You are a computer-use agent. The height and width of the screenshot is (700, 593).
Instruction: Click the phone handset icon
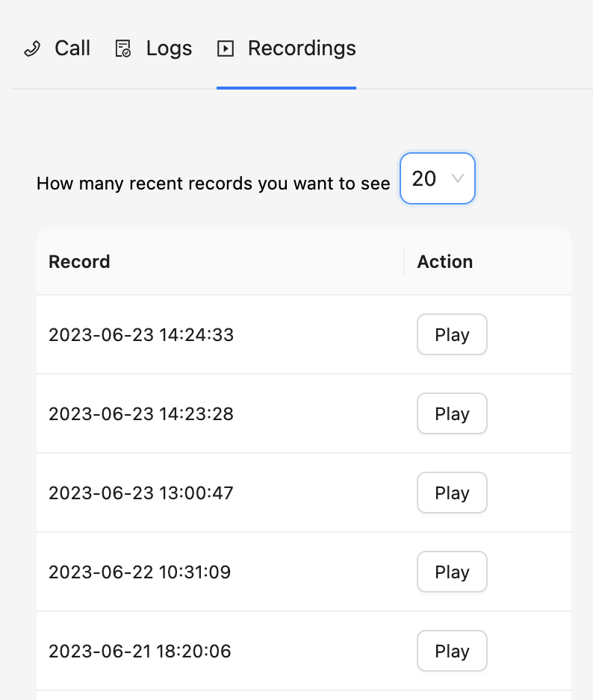pyautogui.click(x=32, y=49)
